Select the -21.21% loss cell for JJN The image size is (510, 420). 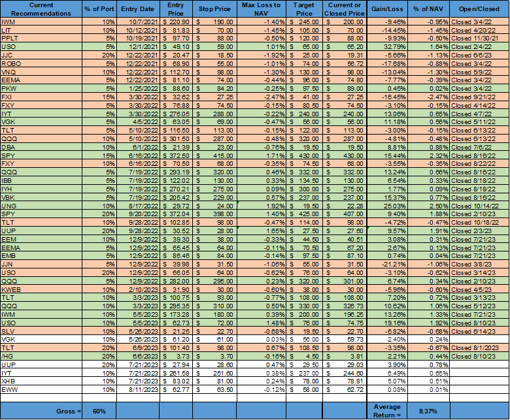pyautogui.click(x=387, y=265)
